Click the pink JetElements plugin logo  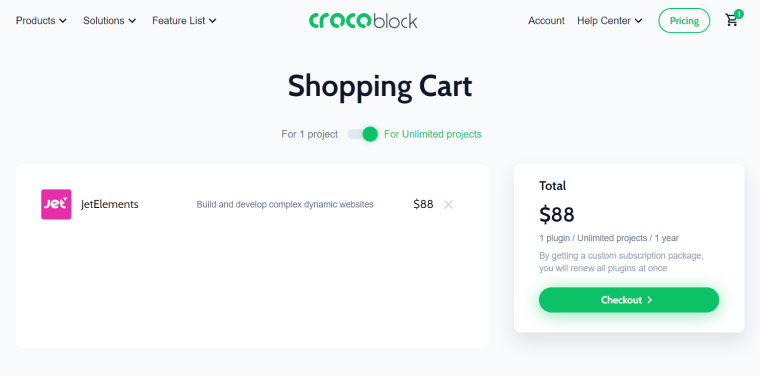(56, 204)
